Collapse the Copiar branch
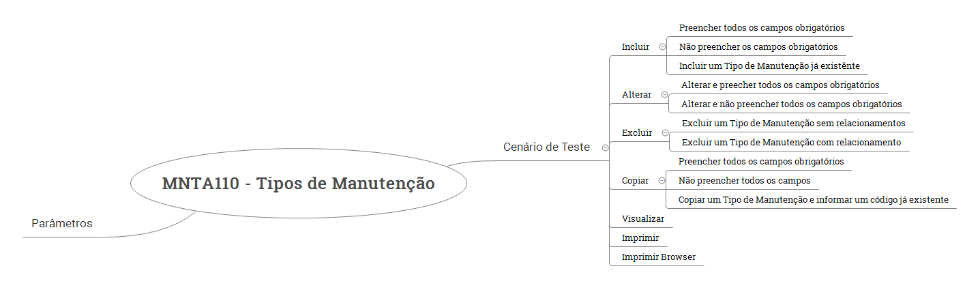 point(662,181)
